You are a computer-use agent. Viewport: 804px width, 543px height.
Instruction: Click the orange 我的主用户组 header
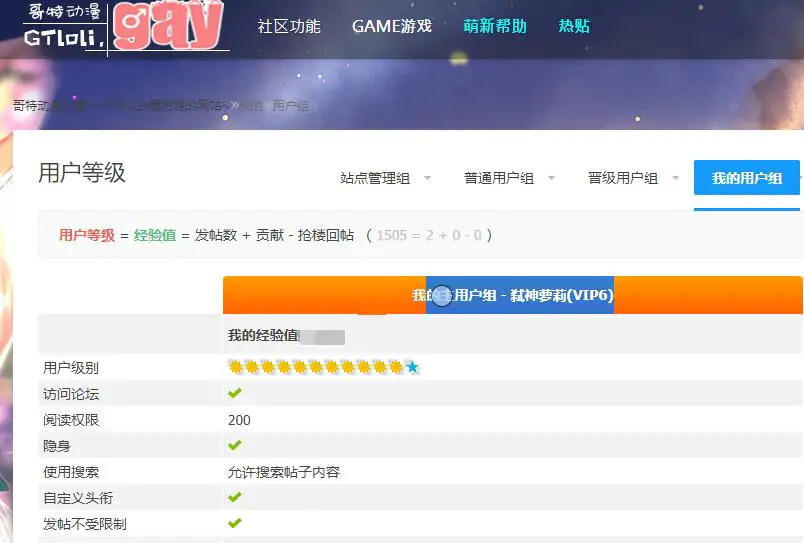[513, 295]
